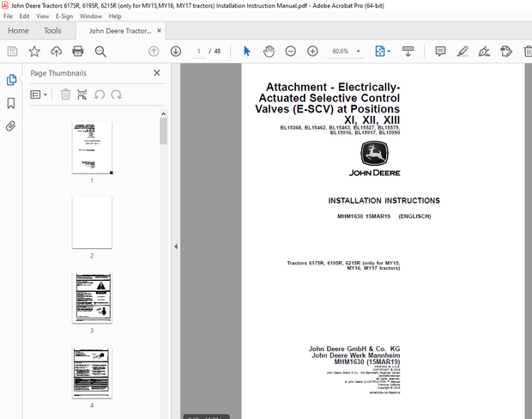
Task: Select page 4 thumbnail
Action: click(92, 373)
